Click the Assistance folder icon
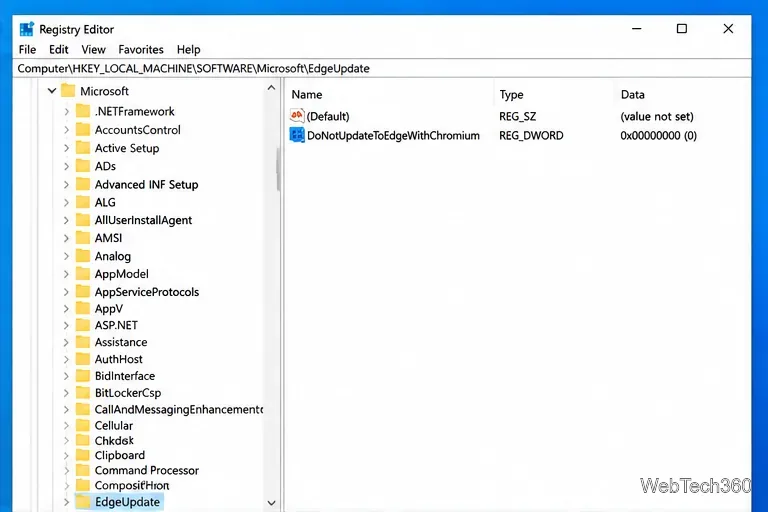This screenshot has height=512, width=768. coord(83,342)
